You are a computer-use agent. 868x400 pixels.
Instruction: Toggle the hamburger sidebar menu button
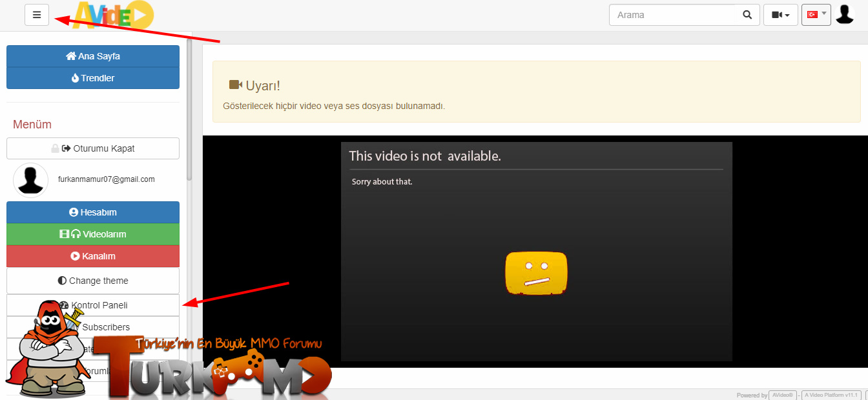(x=37, y=15)
